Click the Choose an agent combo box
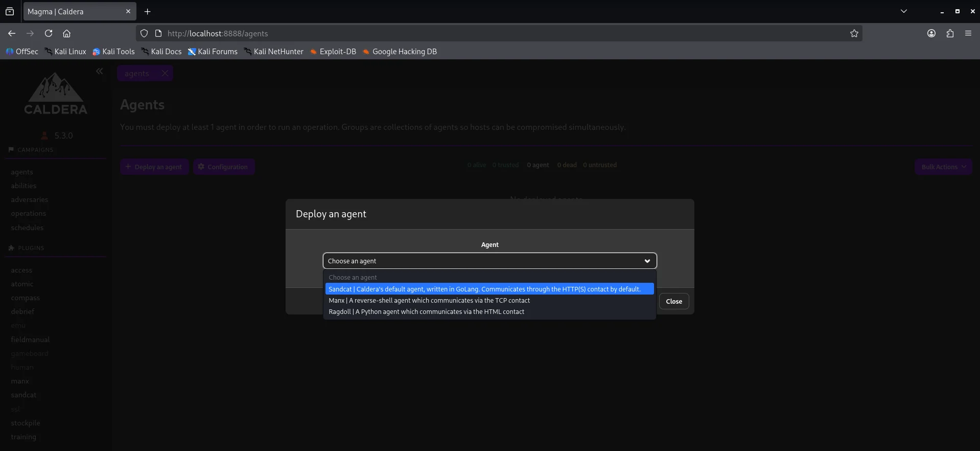Viewport: 980px width, 451px height. pyautogui.click(x=489, y=261)
